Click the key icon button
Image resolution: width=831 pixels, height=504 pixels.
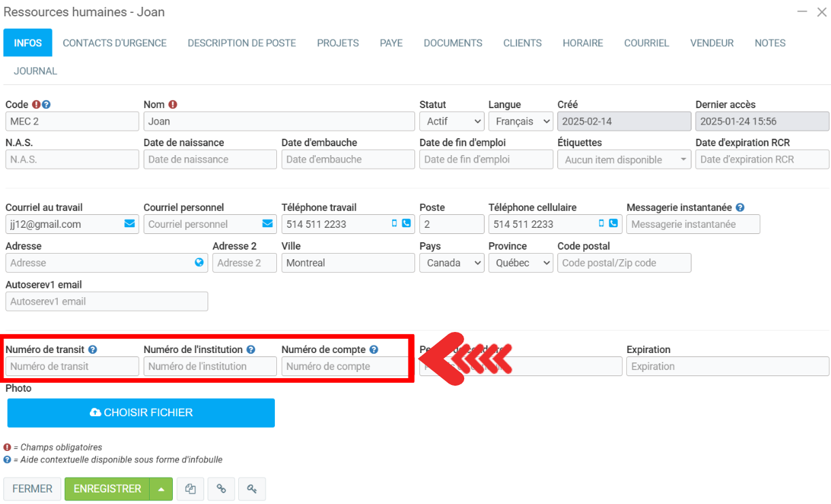point(252,488)
